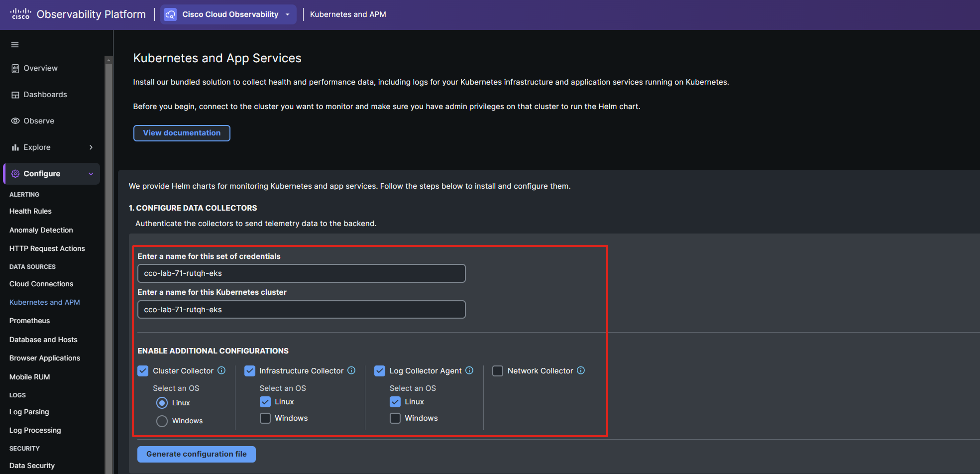
Task: Check Windows under Infrastructure Collector
Action: pyautogui.click(x=265, y=418)
